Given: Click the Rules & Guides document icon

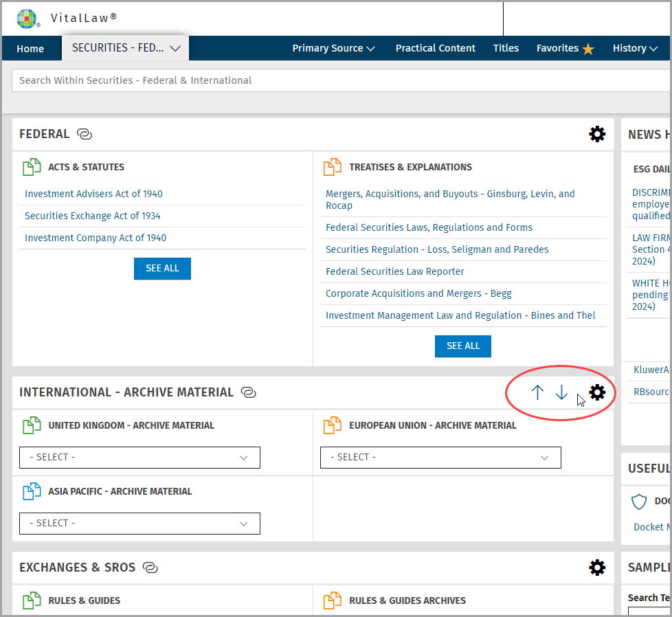Looking at the screenshot, I should [x=32, y=601].
